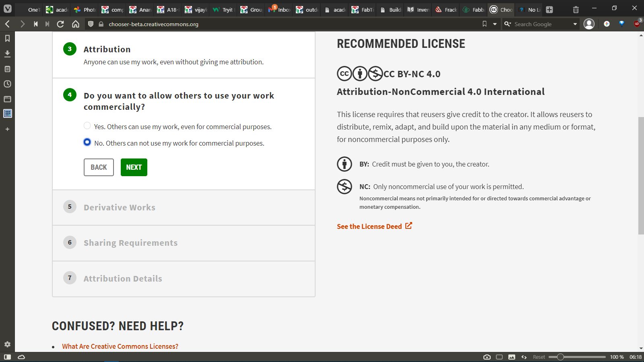Image resolution: width=644 pixels, height=362 pixels.
Task: Click the status bar clock 06:18
Action: 636,357
